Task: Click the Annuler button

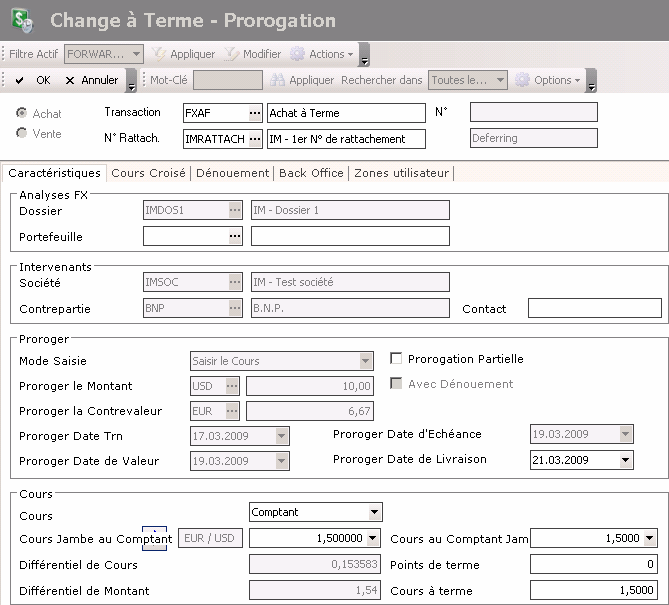Action: (x=90, y=80)
